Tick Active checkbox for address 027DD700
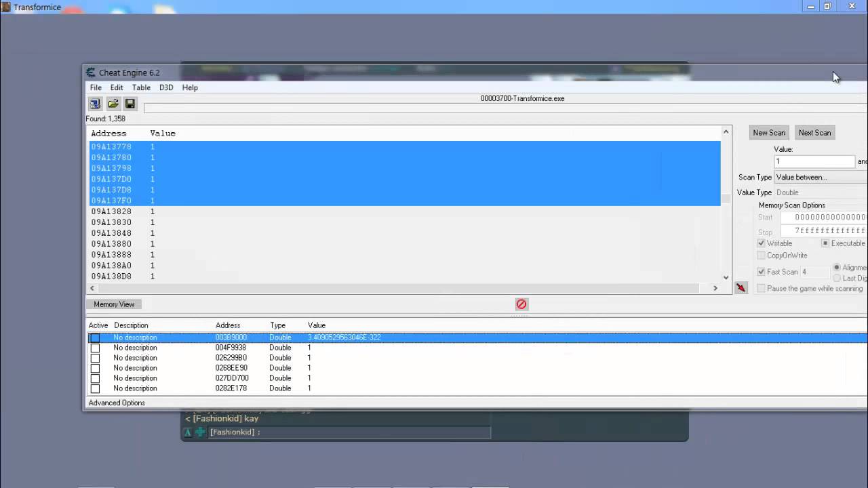Image resolution: width=868 pixels, height=488 pixels. (95, 378)
